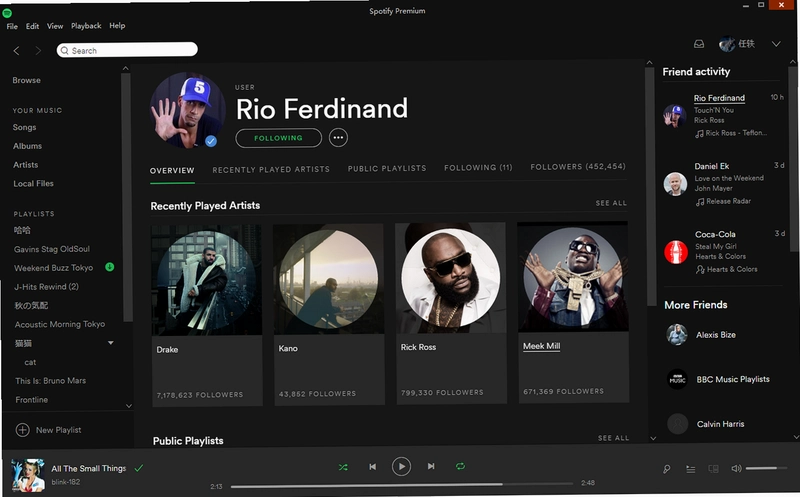The image size is (800, 497).
Task: Click the search field
Action: tap(127, 50)
